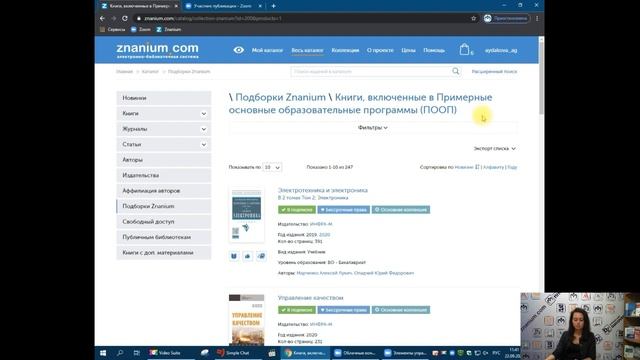This screenshot has width=640, height=360.
Task: Sort the list by Алфавиту
Action: (x=493, y=167)
